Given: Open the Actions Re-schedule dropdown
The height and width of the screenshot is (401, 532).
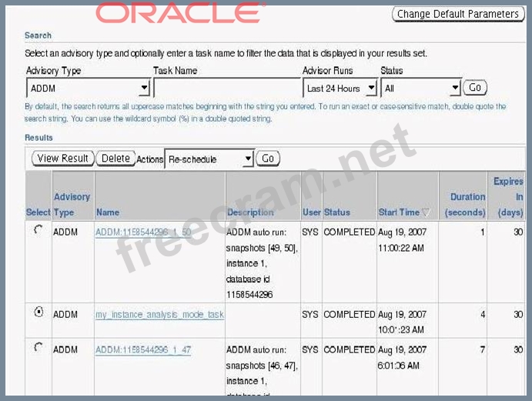Looking at the screenshot, I should pos(209,159).
